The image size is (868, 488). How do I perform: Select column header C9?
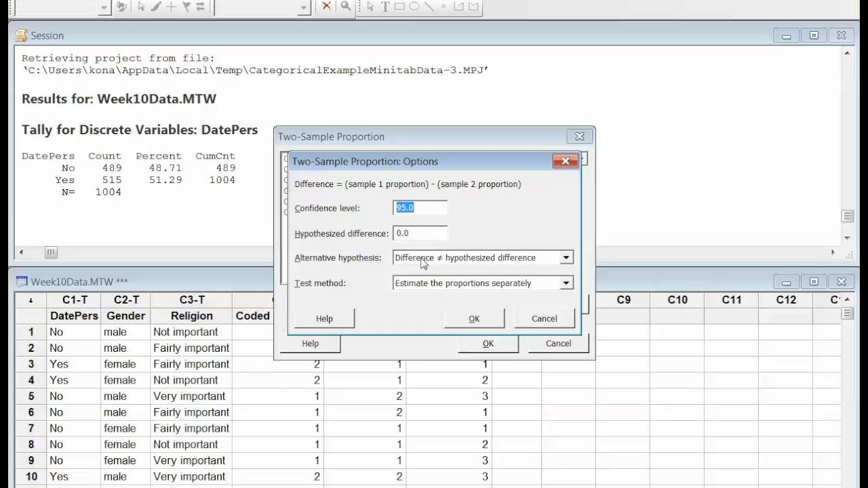pyautogui.click(x=623, y=300)
